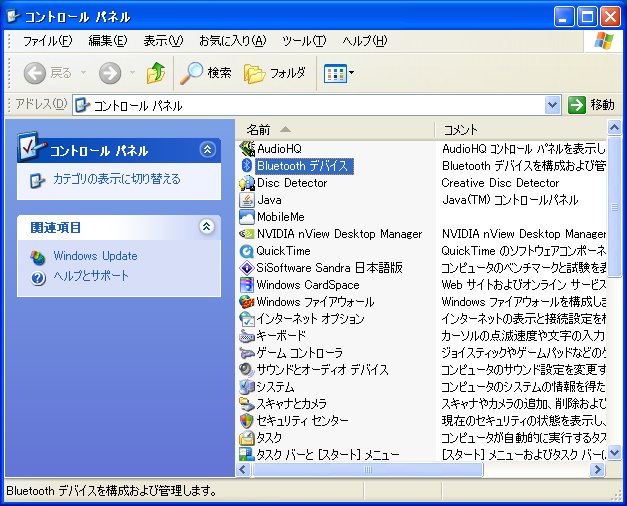Sort by the 名前 column header
Image resolution: width=627 pixels, height=506 pixels.
point(335,130)
